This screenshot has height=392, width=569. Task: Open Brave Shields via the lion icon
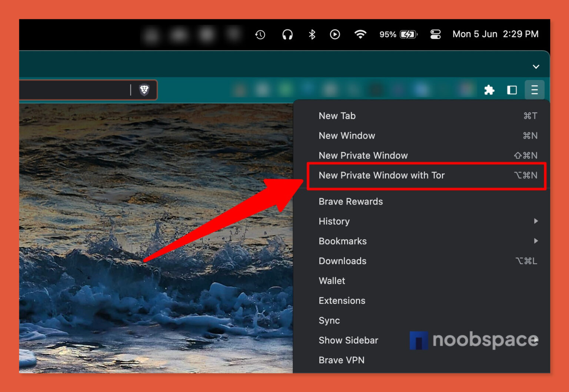pyautogui.click(x=145, y=90)
